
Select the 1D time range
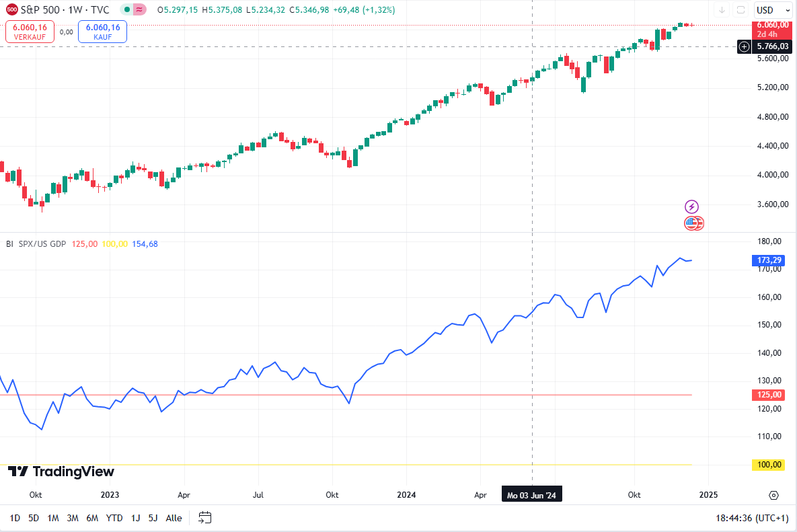15,518
